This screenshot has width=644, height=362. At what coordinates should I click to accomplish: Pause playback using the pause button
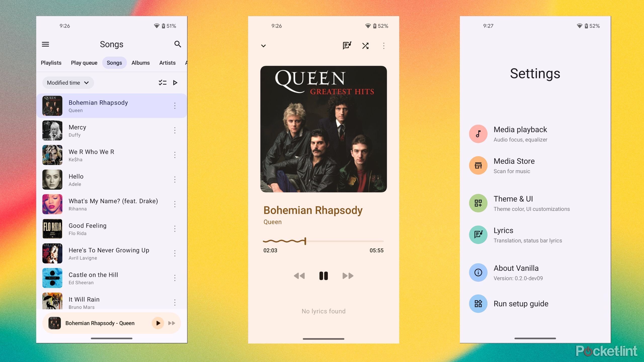pyautogui.click(x=323, y=276)
